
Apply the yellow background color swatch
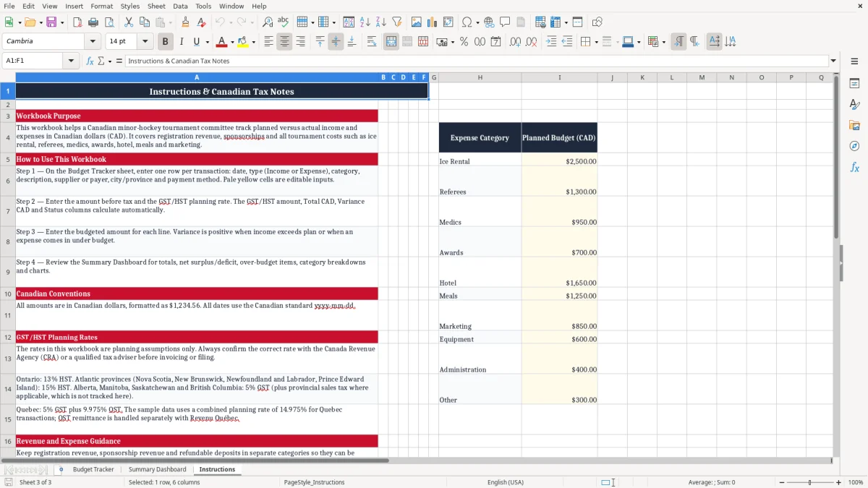coord(243,42)
